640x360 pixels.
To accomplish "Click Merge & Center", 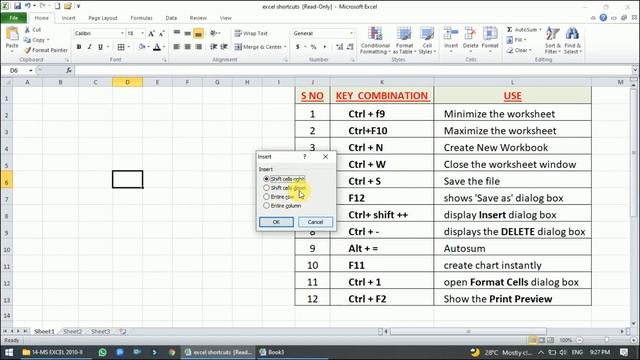I will (259, 47).
